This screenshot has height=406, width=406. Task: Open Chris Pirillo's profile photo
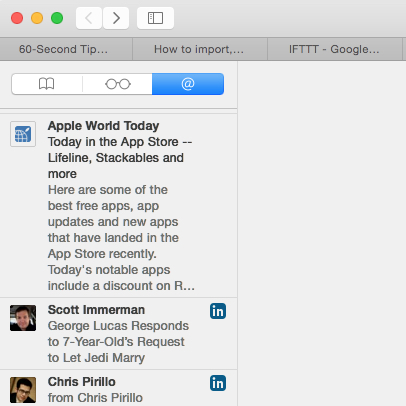coord(23,390)
